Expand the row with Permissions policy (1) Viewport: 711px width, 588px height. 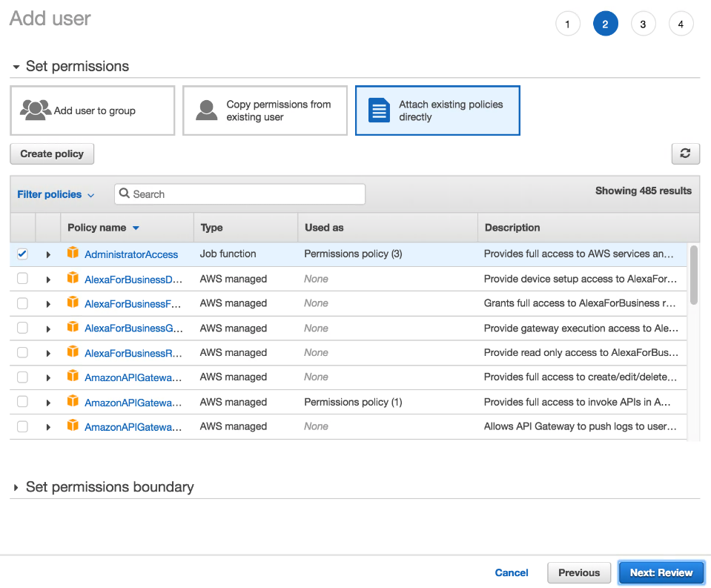click(48, 403)
